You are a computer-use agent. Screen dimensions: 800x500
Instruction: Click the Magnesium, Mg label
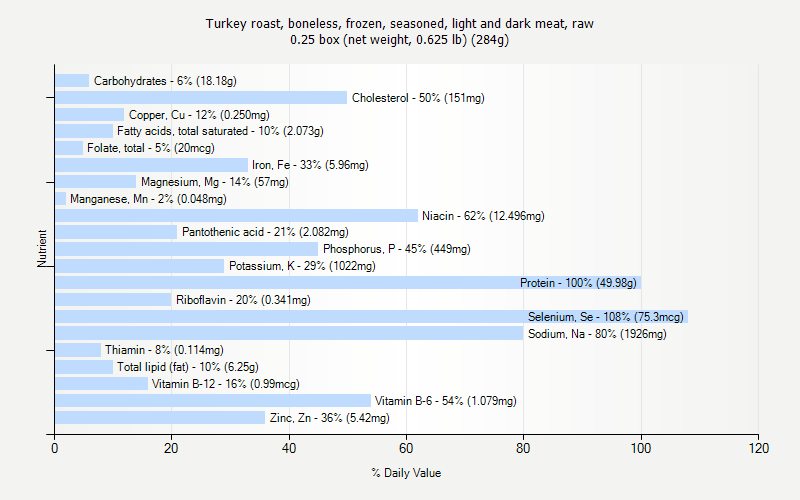point(214,182)
